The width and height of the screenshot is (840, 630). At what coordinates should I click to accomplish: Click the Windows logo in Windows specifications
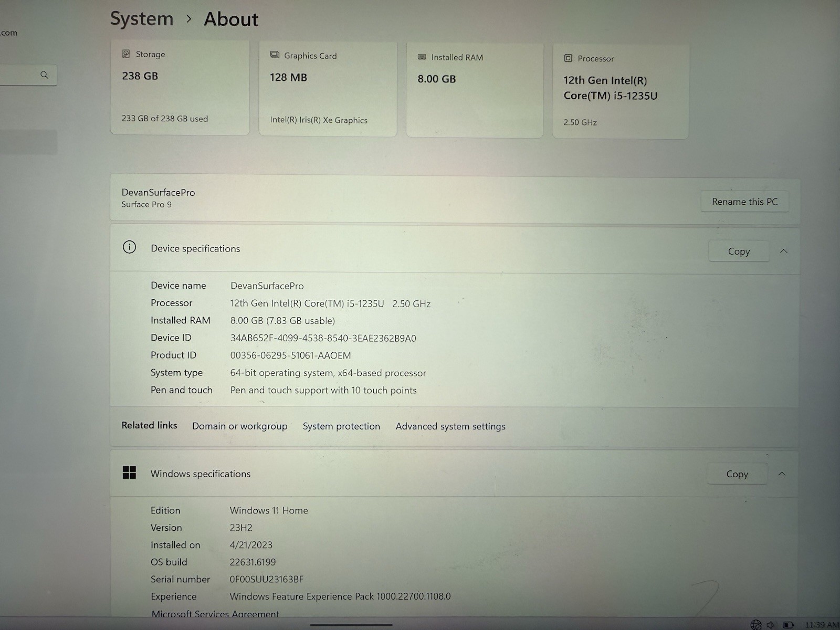(129, 472)
